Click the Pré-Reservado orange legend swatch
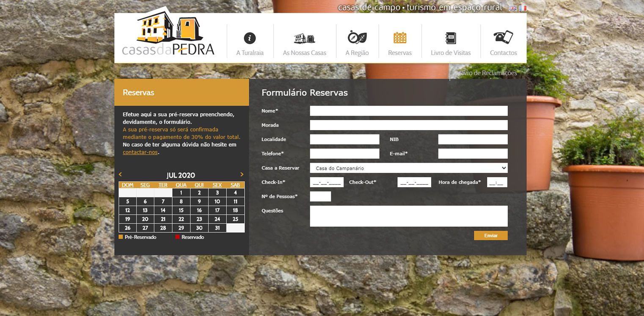This screenshot has height=316, width=644. point(121,237)
